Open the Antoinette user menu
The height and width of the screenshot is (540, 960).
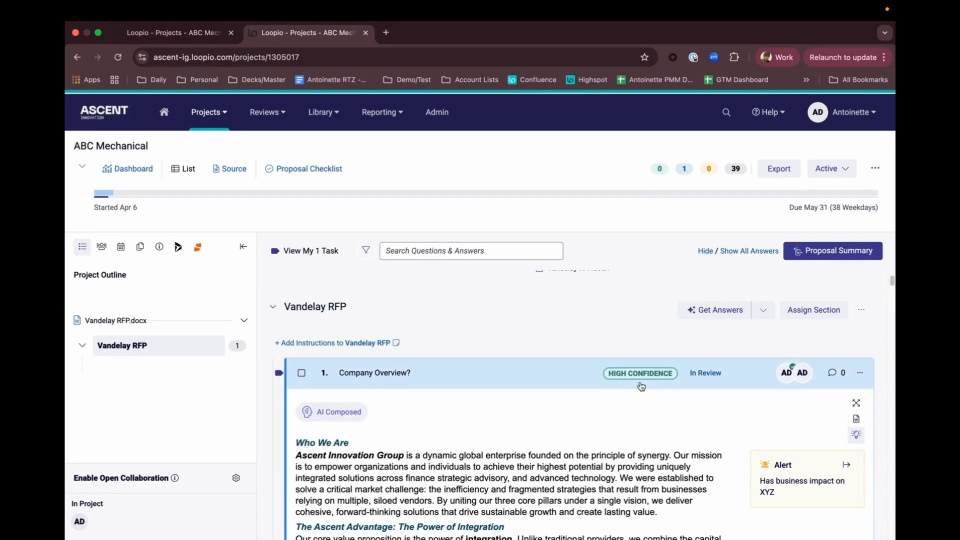pos(842,112)
